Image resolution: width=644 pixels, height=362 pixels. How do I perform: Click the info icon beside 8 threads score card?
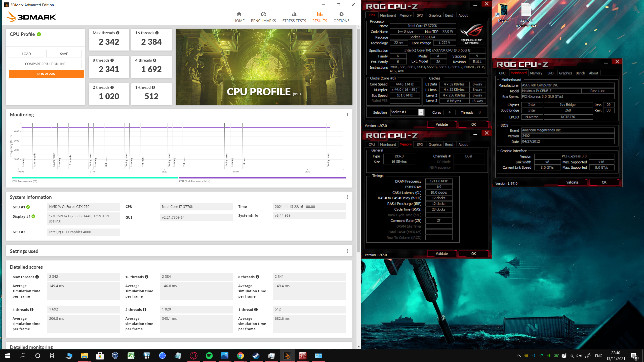pos(112,60)
